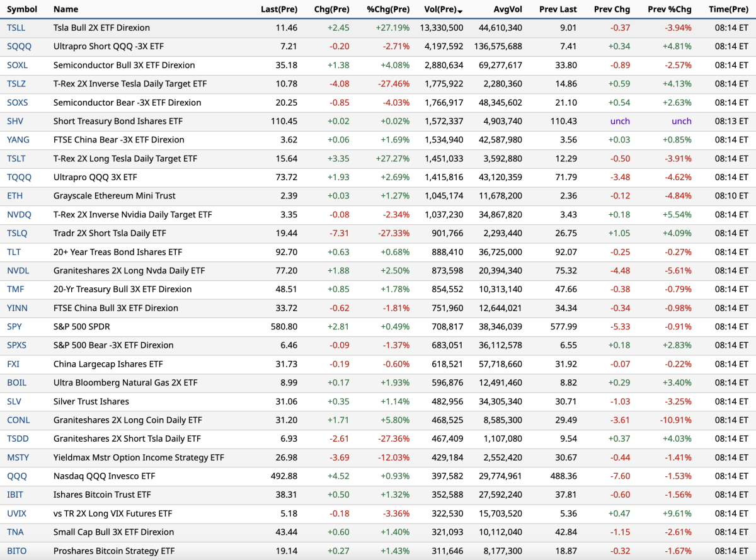Open the IBIT symbol link
Screen dimensions: 756x560
(16, 494)
